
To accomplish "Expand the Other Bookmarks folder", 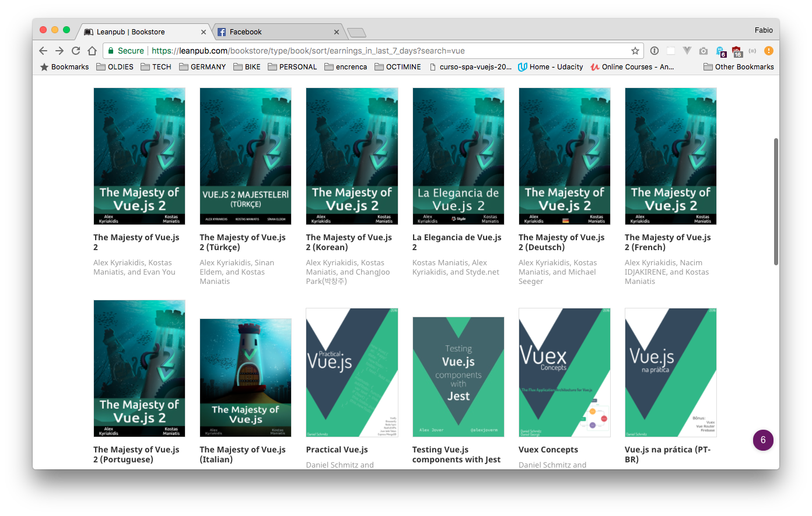I will [x=738, y=67].
